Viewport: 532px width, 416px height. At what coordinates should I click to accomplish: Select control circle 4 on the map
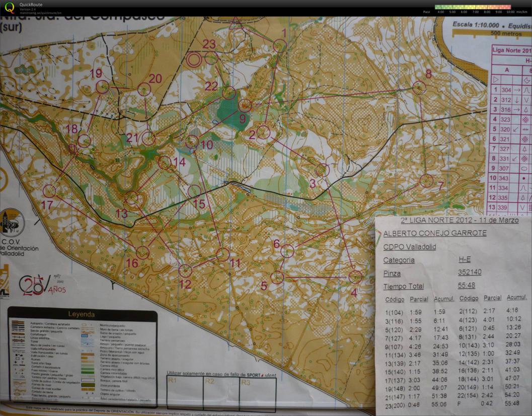click(x=355, y=277)
